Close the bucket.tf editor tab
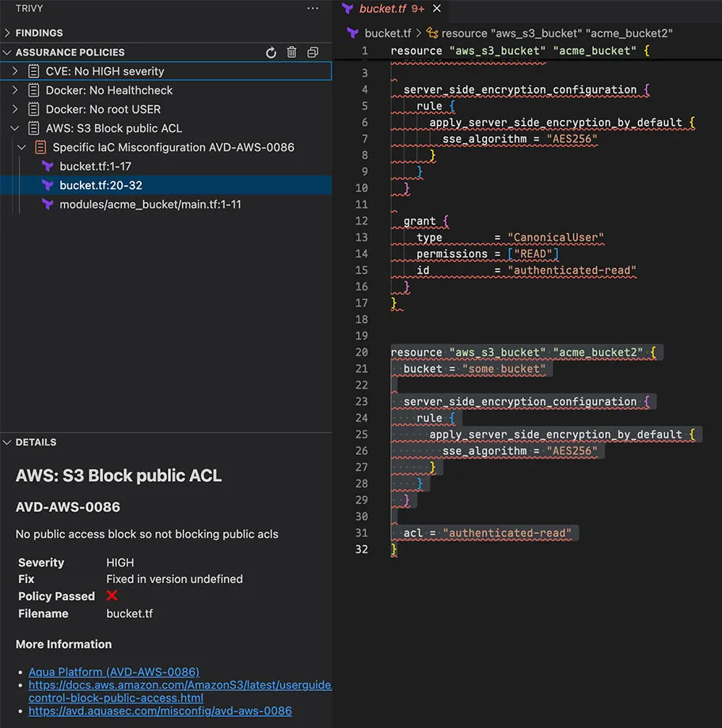 tap(436, 9)
